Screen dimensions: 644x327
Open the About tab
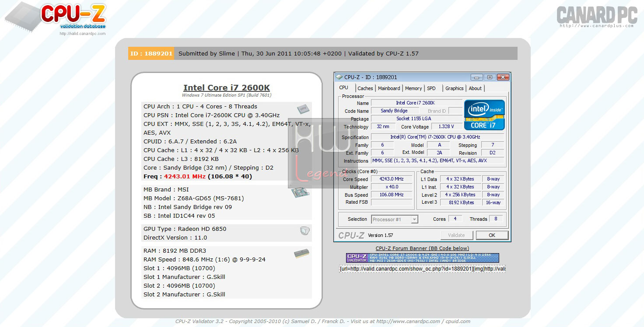pos(475,88)
